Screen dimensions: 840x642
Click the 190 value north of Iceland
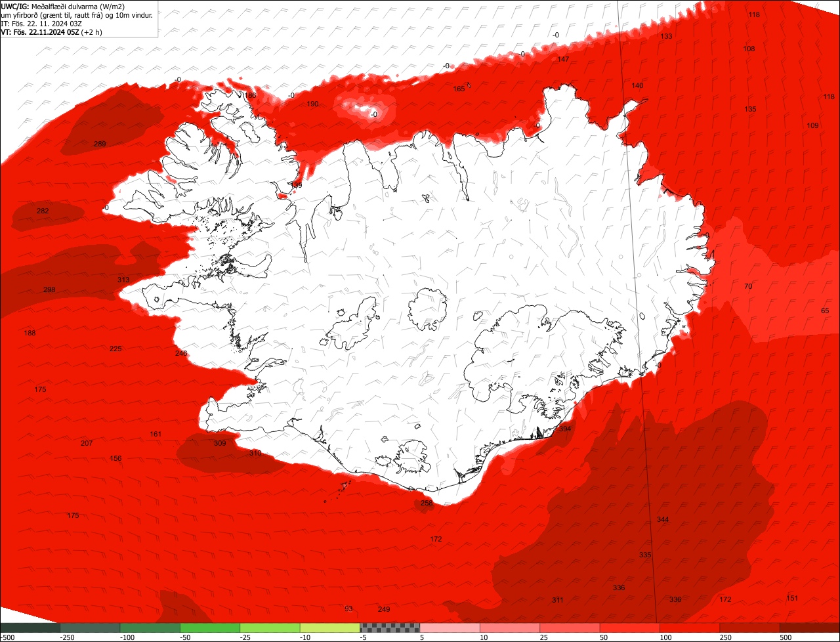tap(312, 104)
